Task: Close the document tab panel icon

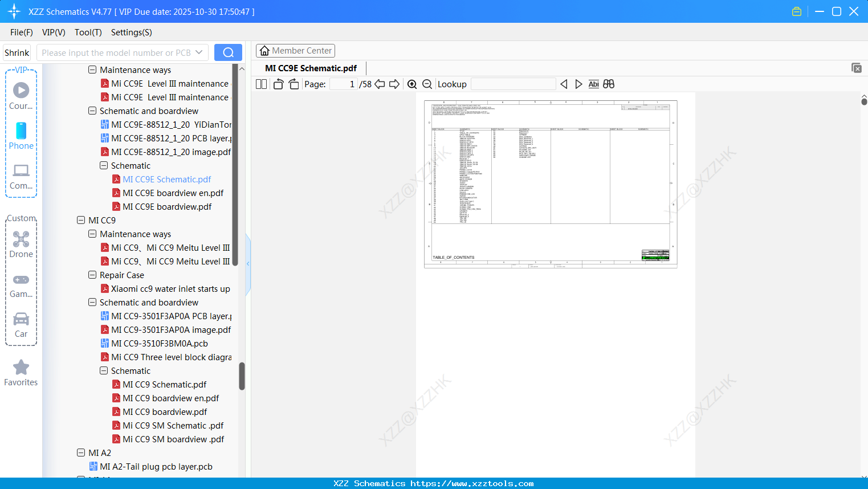Action: (x=857, y=68)
